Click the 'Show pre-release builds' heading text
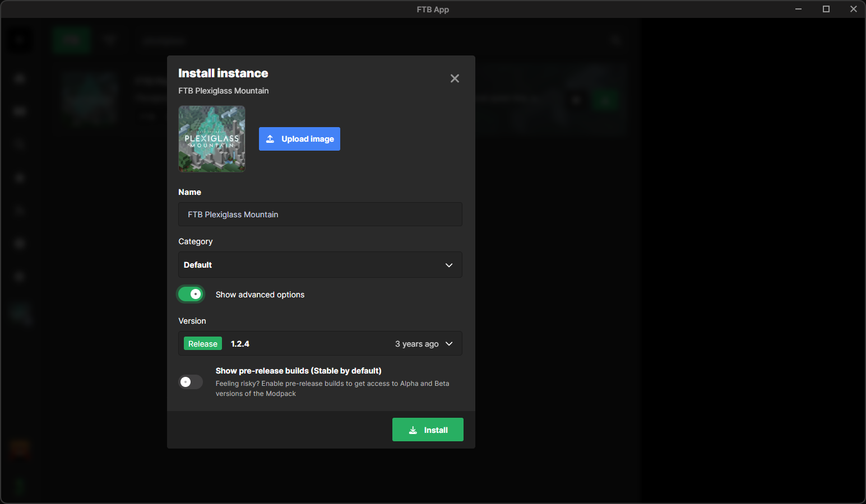The image size is (866, 504). tap(298, 371)
